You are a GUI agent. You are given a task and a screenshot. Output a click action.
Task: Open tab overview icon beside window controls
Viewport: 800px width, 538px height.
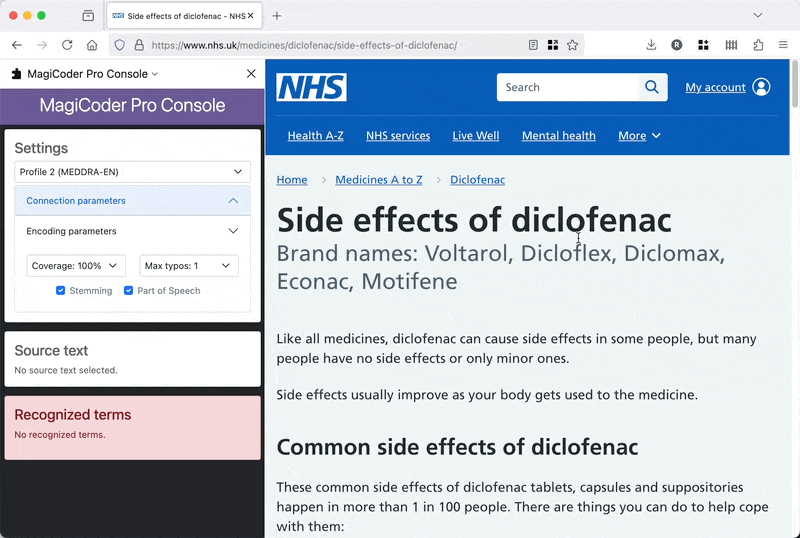click(88, 16)
